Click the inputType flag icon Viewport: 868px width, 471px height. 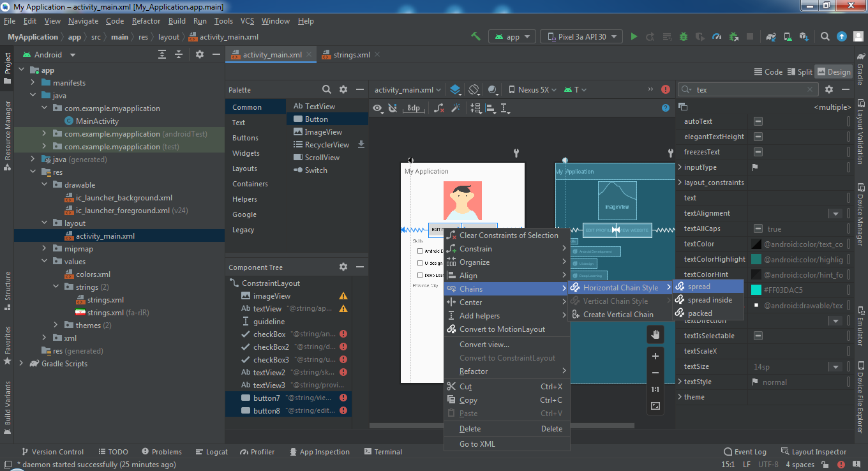(755, 167)
